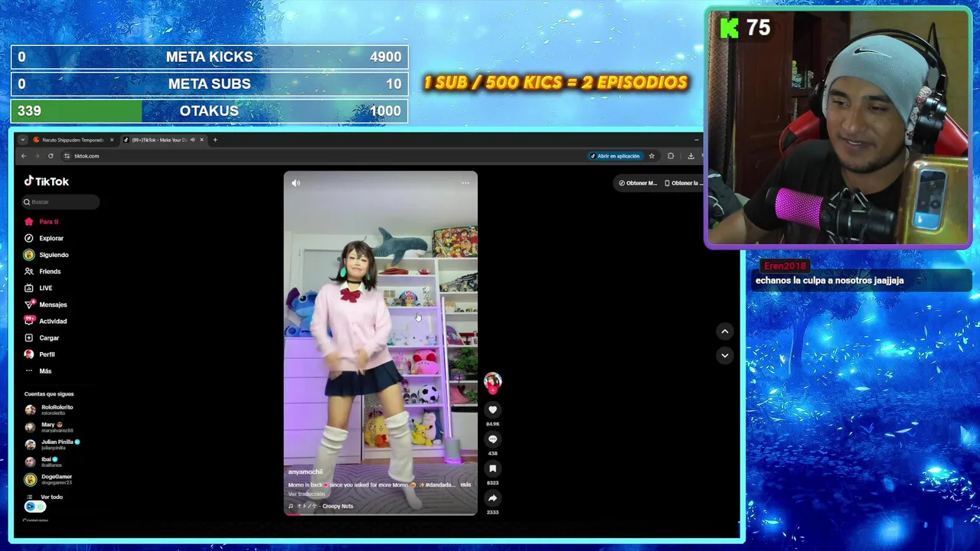Open the Friends sidebar entry
Screen dimensions: 980x551
[x=43, y=272]
